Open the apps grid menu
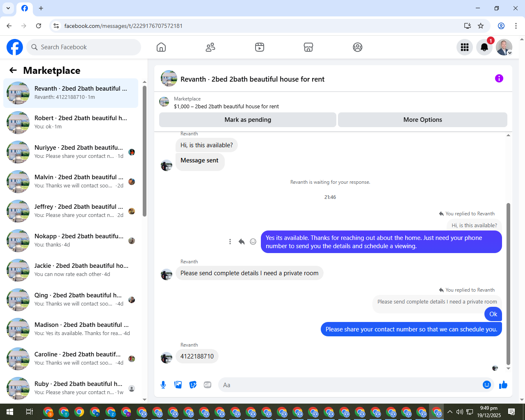The width and height of the screenshot is (525, 420). click(465, 47)
